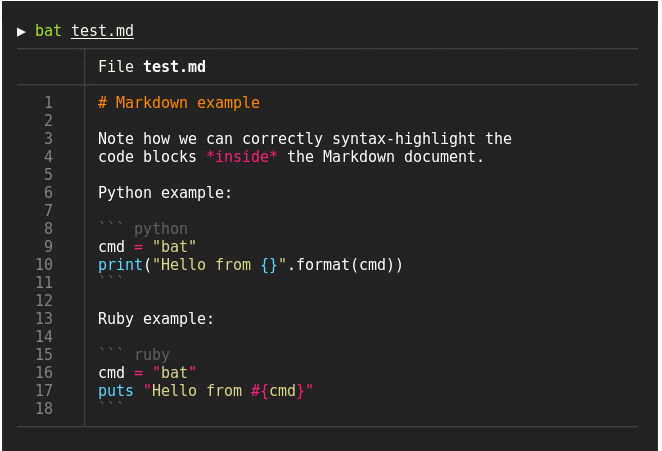Screen dimensions: 662x451
Task: Click the green bat command in the prompt
Action: coord(48,31)
